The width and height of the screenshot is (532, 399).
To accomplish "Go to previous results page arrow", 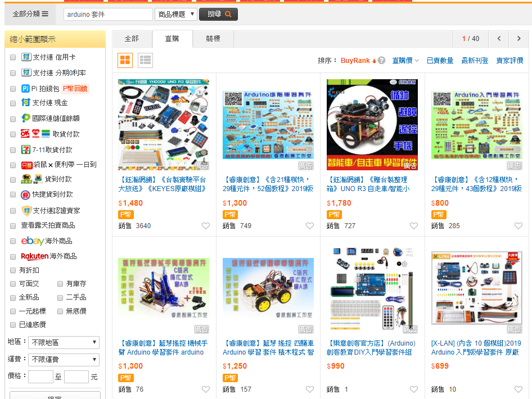I will click(499, 39).
